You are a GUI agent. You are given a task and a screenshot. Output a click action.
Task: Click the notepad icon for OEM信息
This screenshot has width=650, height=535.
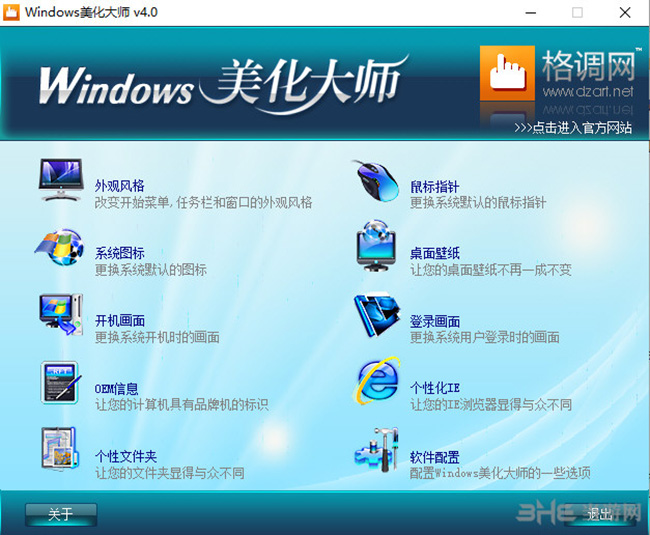pyautogui.click(x=61, y=382)
